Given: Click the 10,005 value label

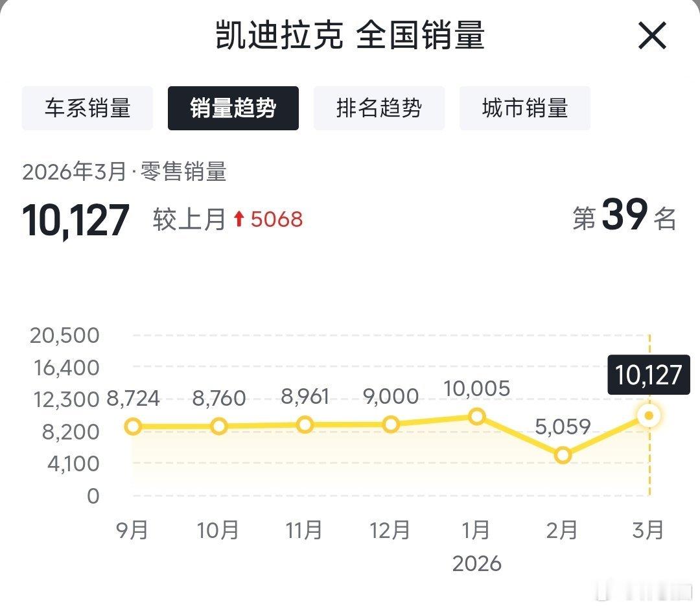Looking at the screenshot, I should point(477,389).
